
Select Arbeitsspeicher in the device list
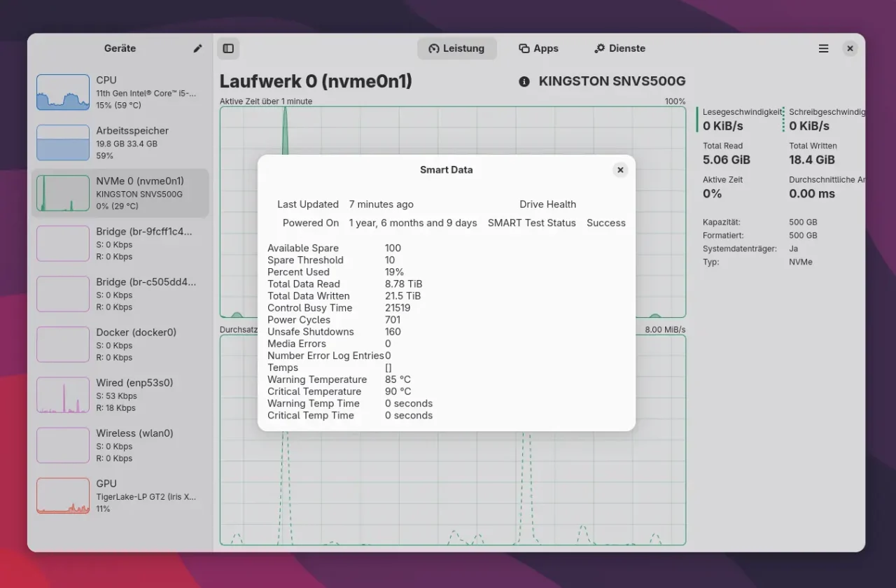pyautogui.click(x=132, y=131)
